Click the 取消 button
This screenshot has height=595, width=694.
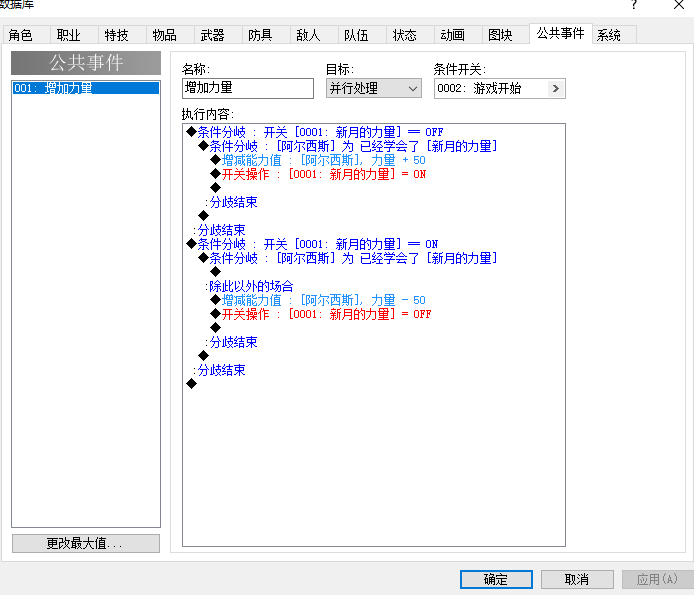577,579
